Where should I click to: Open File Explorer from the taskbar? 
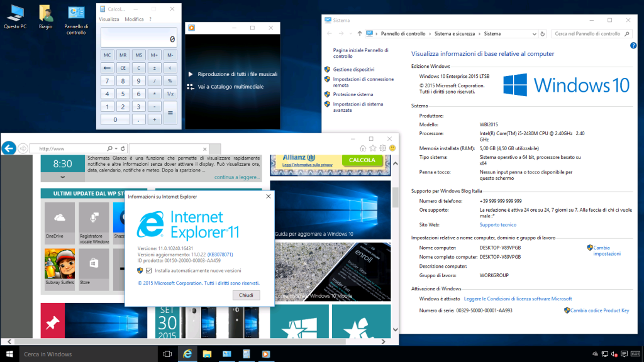click(207, 354)
